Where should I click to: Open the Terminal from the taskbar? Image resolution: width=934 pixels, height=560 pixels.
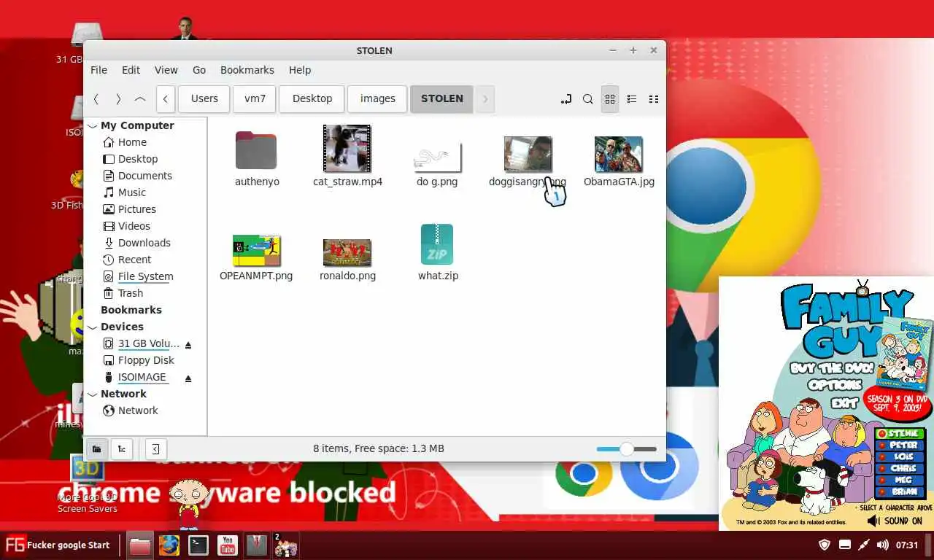198,545
